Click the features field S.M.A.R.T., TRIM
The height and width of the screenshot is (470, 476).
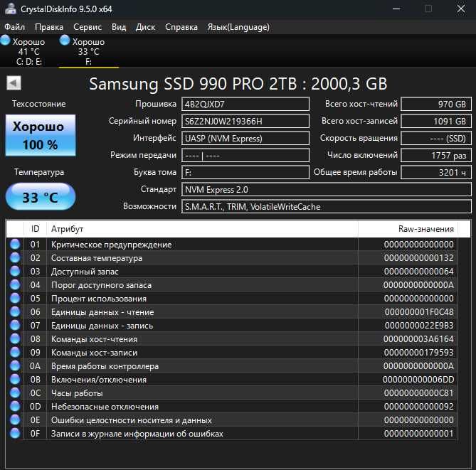327,207
